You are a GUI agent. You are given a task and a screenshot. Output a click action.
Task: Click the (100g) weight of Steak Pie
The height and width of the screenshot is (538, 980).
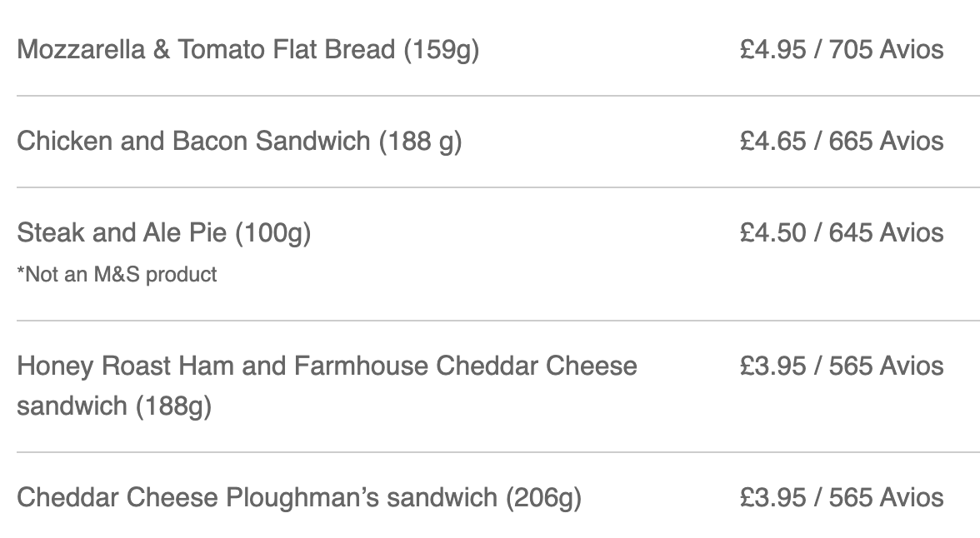tap(273, 234)
